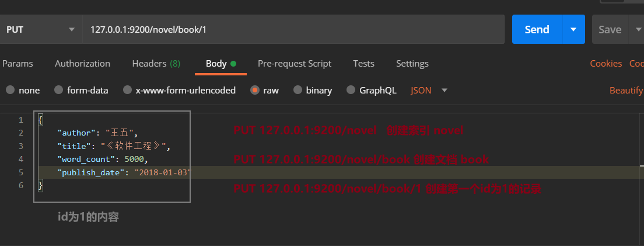Switch to the Headers tab
Image resolution: width=644 pixels, height=246 pixels.
point(156,64)
